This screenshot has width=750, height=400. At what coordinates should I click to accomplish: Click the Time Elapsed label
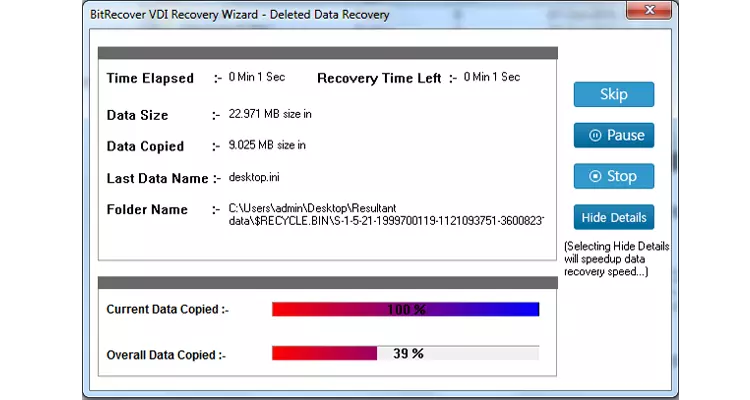click(150, 78)
